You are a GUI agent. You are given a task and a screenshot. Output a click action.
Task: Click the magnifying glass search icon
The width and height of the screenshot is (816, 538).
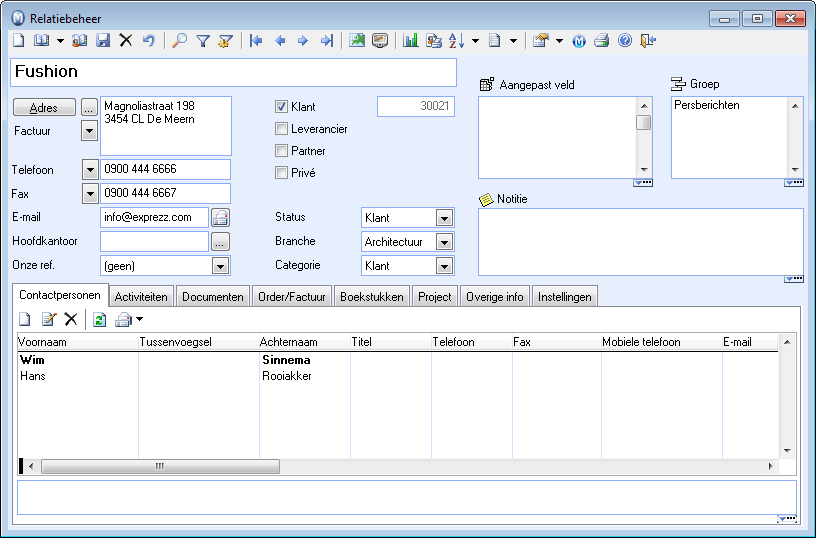coord(180,41)
